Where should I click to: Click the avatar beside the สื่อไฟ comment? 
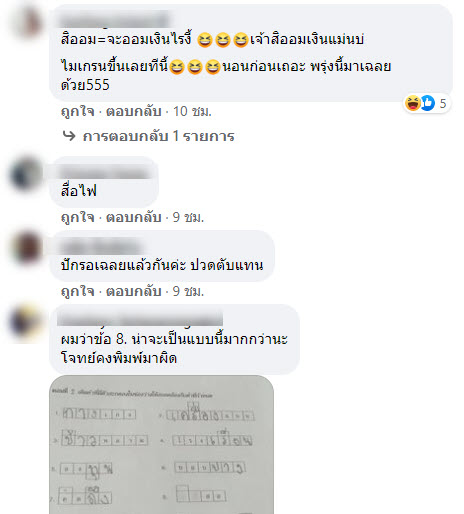[x=27, y=174]
